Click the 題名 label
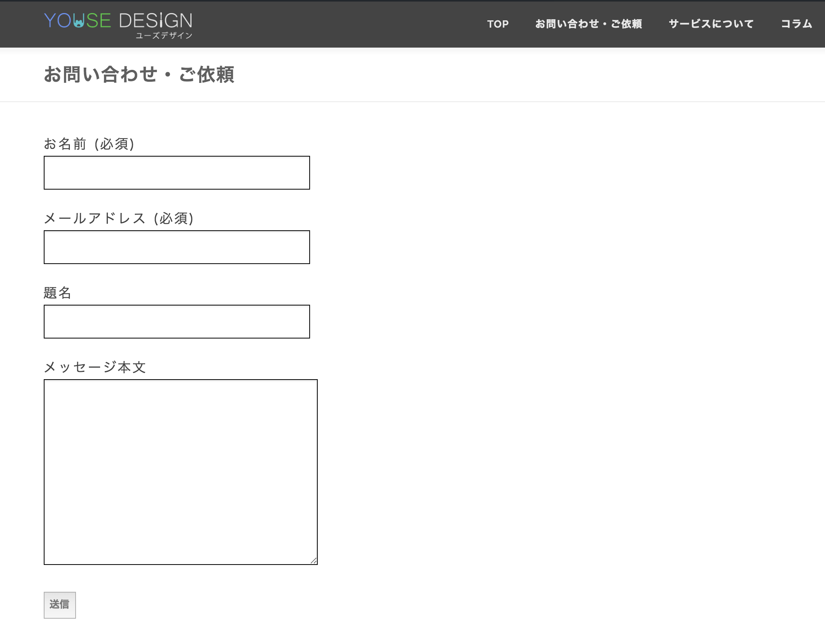The height and width of the screenshot is (644, 825). click(x=57, y=292)
